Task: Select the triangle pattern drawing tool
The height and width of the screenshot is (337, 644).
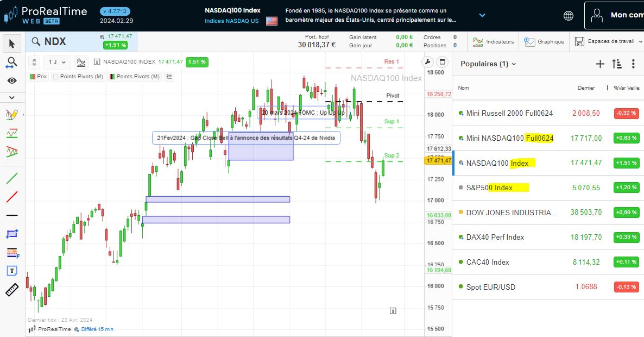Action: 12,152
